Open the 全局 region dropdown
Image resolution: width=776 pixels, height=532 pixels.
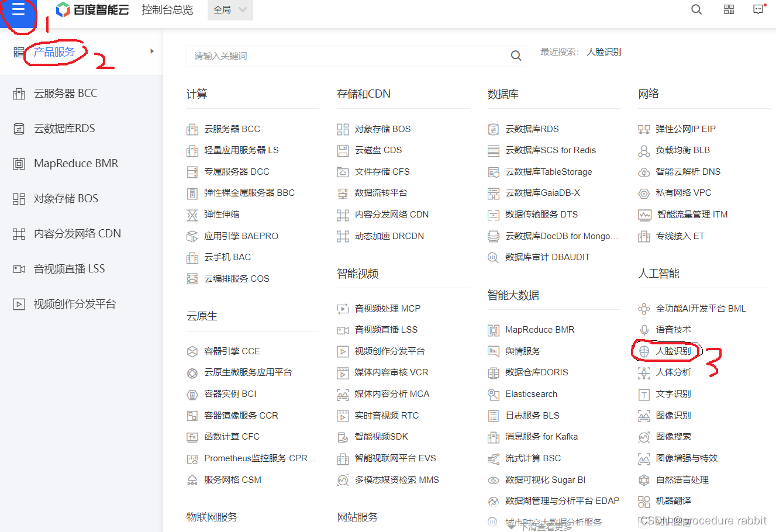click(230, 10)
